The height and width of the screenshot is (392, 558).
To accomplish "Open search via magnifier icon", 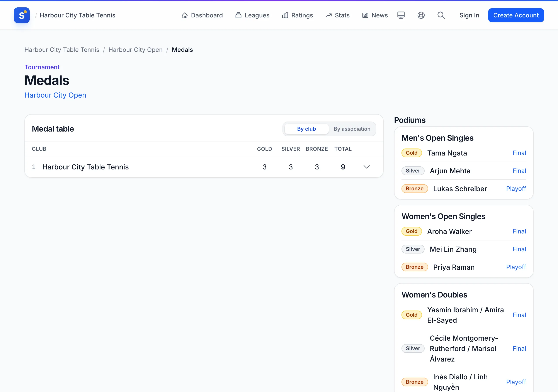I will point(441,15).
